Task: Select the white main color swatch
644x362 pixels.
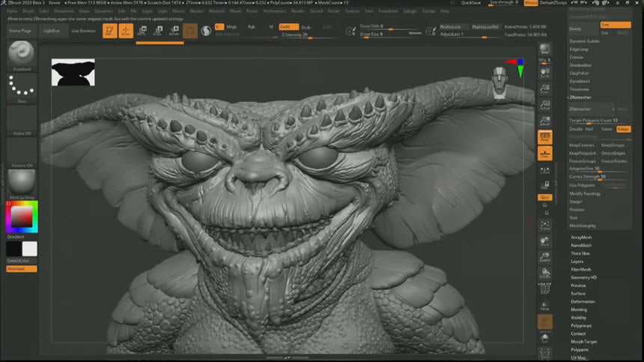Action: tap(29, 249)
